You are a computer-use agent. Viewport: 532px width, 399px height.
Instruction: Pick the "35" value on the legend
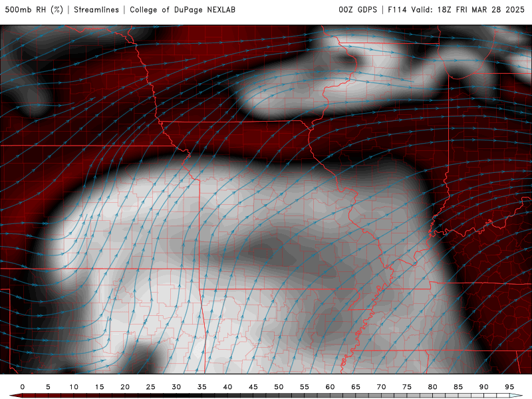[202, 387]
